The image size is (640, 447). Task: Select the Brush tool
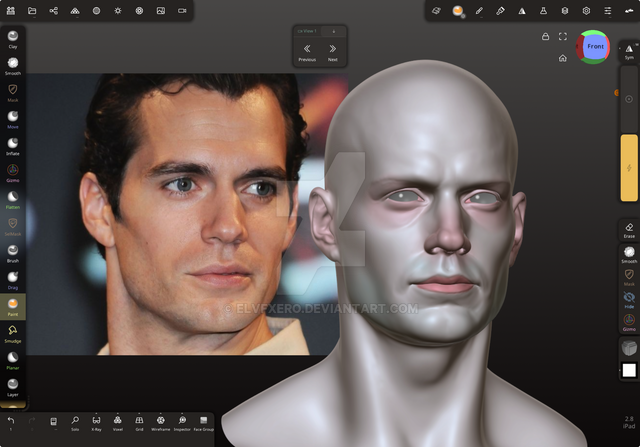[13, 254]
